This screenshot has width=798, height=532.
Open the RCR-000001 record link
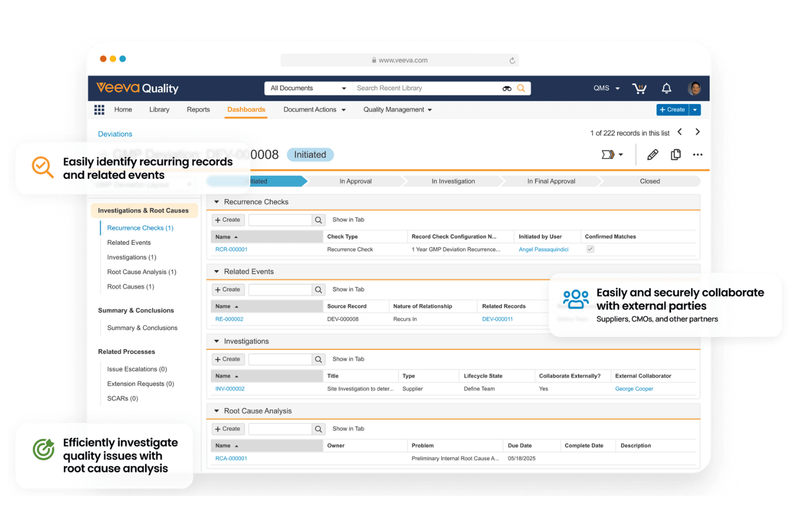(x=231, y=249)
